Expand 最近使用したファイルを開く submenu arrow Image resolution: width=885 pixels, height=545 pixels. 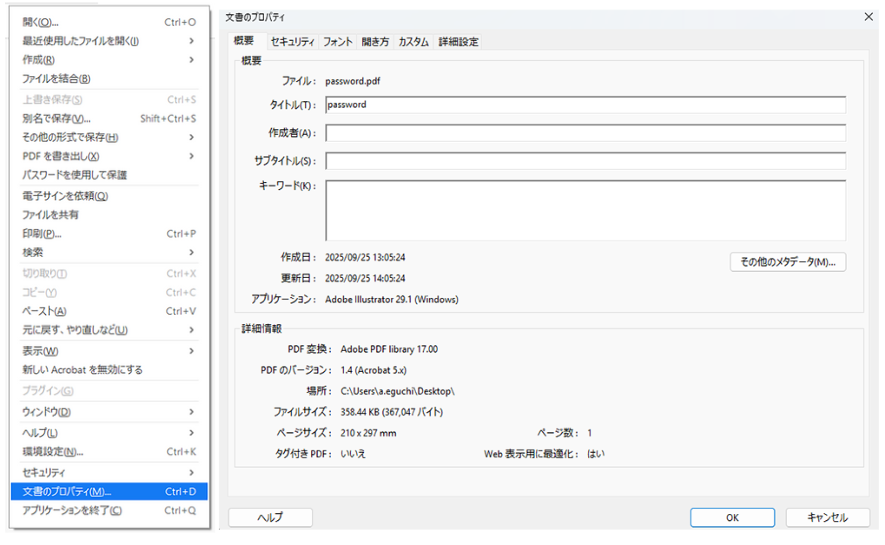191,41
